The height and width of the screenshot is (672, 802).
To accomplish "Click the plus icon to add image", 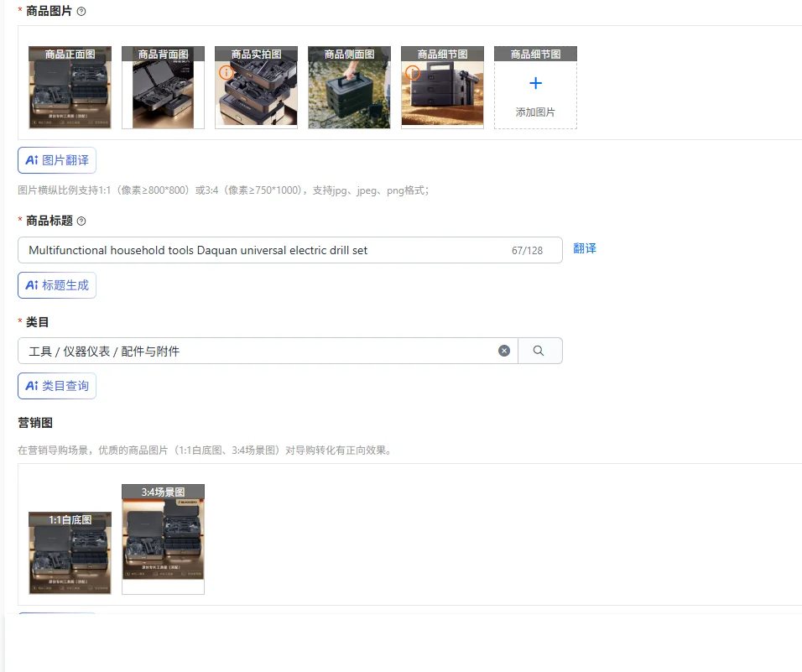I will click(x=535, y=83).
